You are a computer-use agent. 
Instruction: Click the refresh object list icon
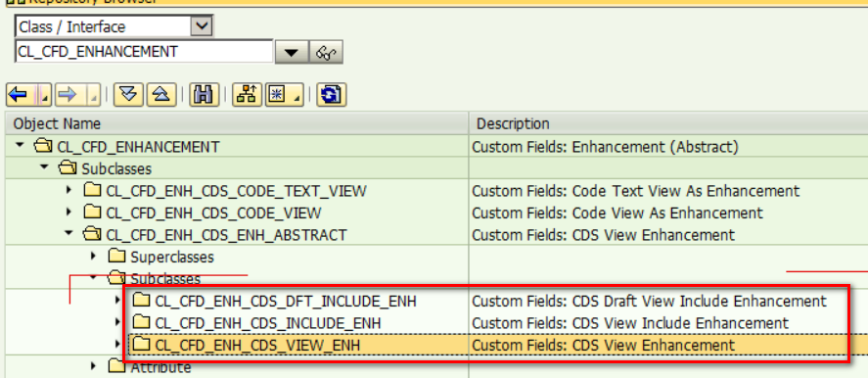coord(331,95)
